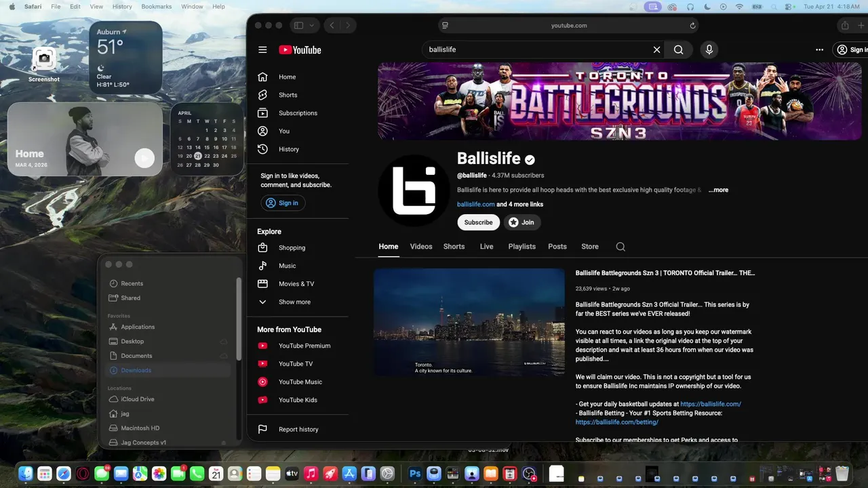Open the Screenshot desktop icon
This screenshot has height=488, width=868.
(44, 63)
